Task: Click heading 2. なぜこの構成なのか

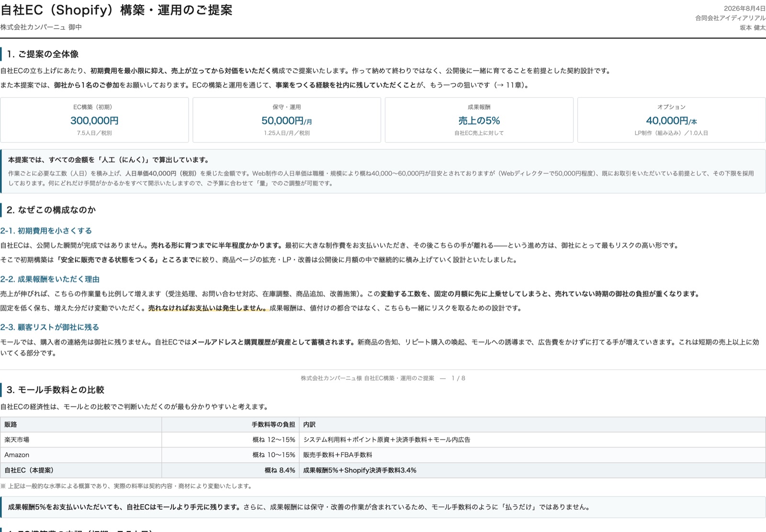Action: click(51, 210)
